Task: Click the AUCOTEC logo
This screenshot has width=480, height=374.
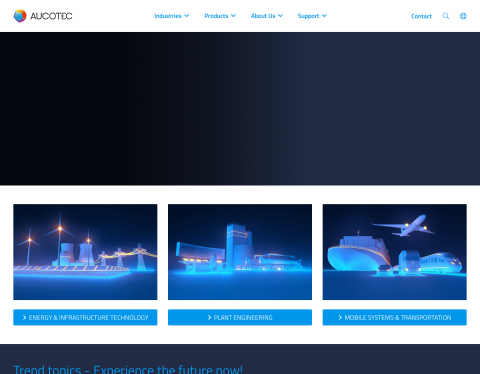Action: 43,16
